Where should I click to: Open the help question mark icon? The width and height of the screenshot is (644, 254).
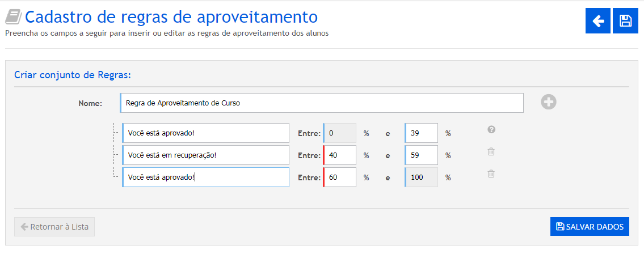point(491,129)
